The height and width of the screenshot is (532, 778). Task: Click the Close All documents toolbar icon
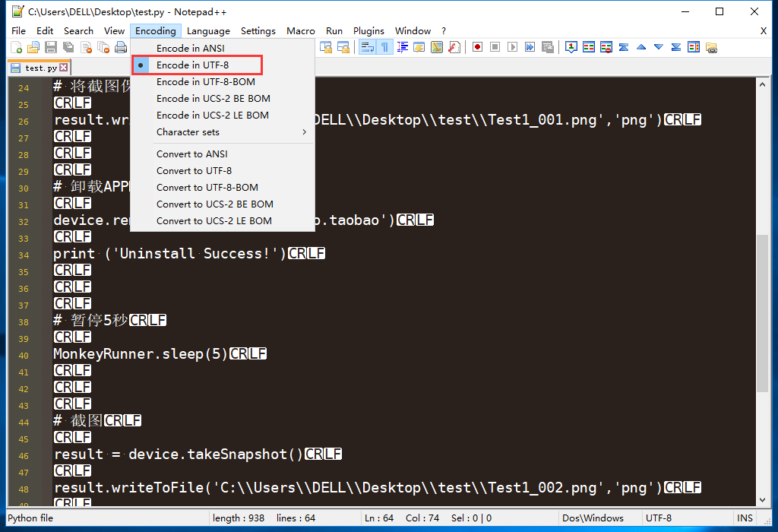[103, 48]
